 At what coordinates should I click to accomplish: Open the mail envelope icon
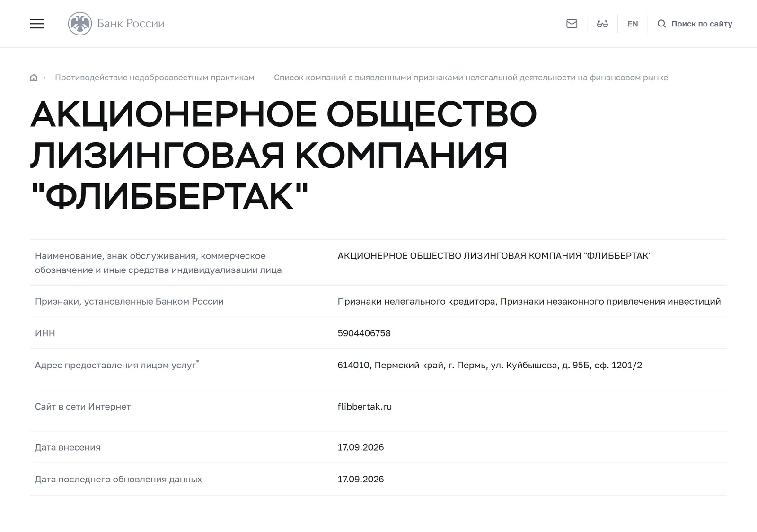tap(572, 24)
